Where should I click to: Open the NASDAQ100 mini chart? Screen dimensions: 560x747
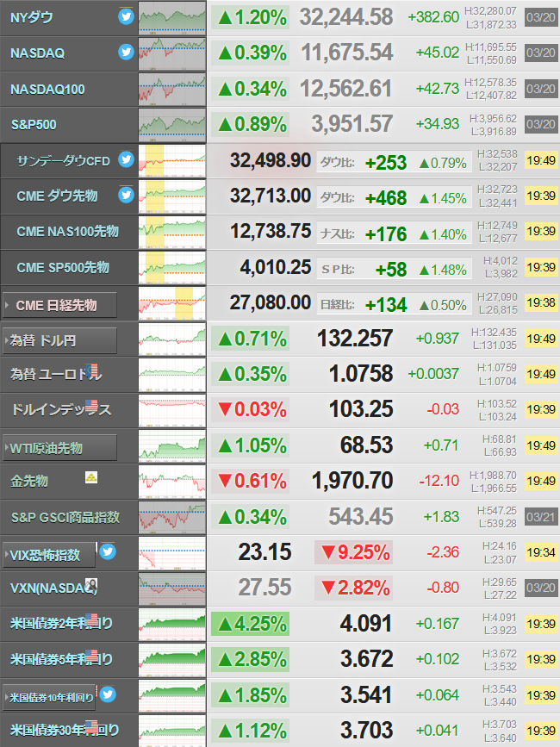coord(172,89)
